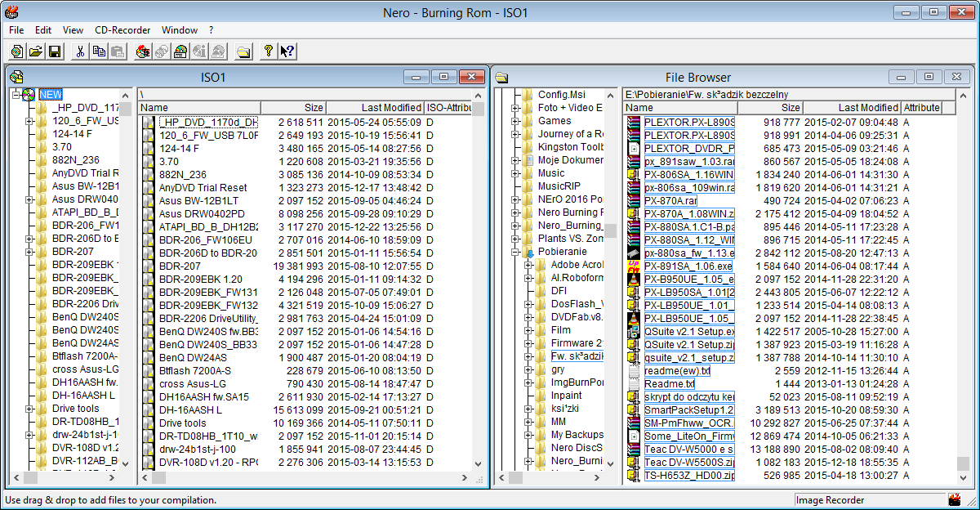Copy selection with the toolbar copy icon

tap(99, 51)
